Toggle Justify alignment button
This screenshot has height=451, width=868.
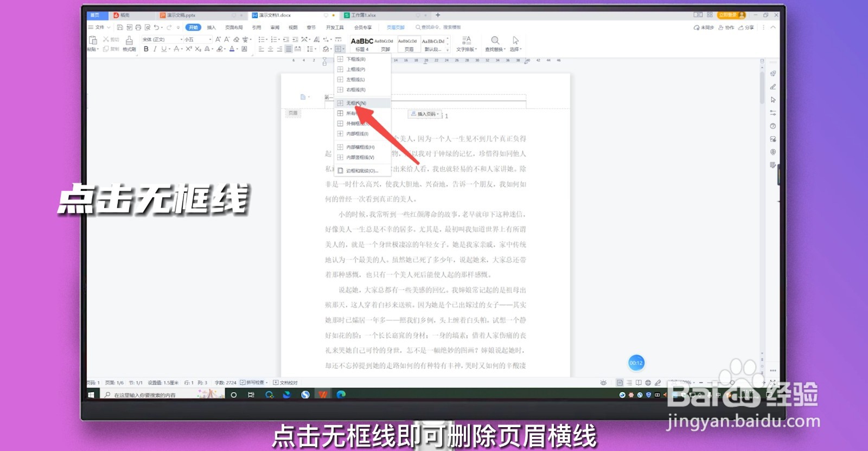(289, 49)
